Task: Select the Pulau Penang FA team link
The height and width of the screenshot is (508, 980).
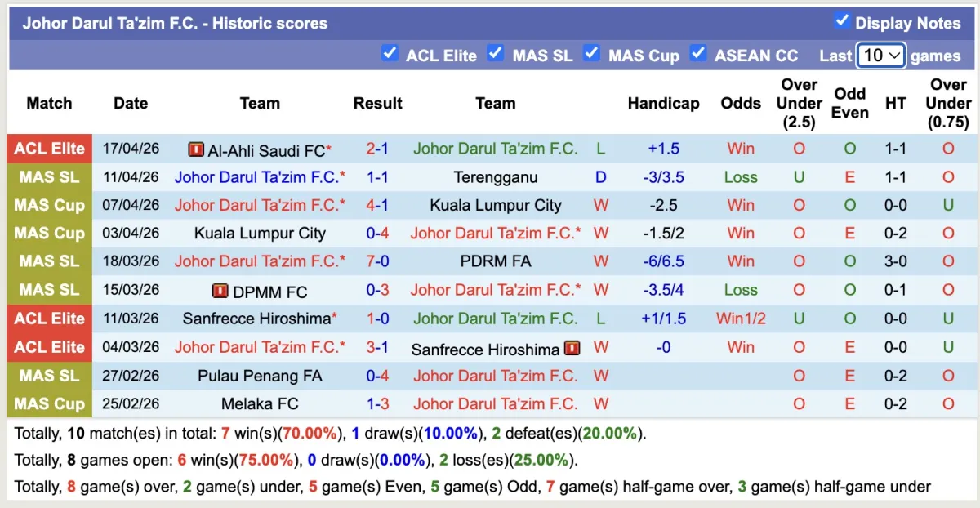Action: point(260,376)
